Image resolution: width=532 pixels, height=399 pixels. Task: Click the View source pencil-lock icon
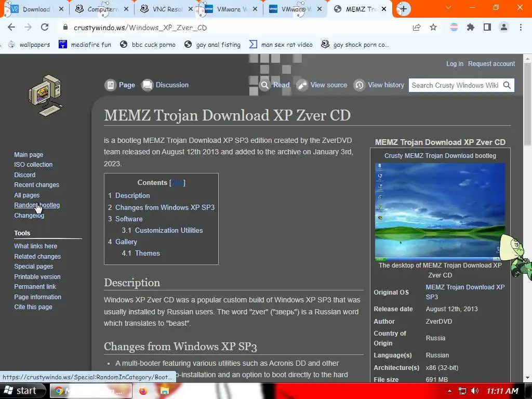(302, 85)
